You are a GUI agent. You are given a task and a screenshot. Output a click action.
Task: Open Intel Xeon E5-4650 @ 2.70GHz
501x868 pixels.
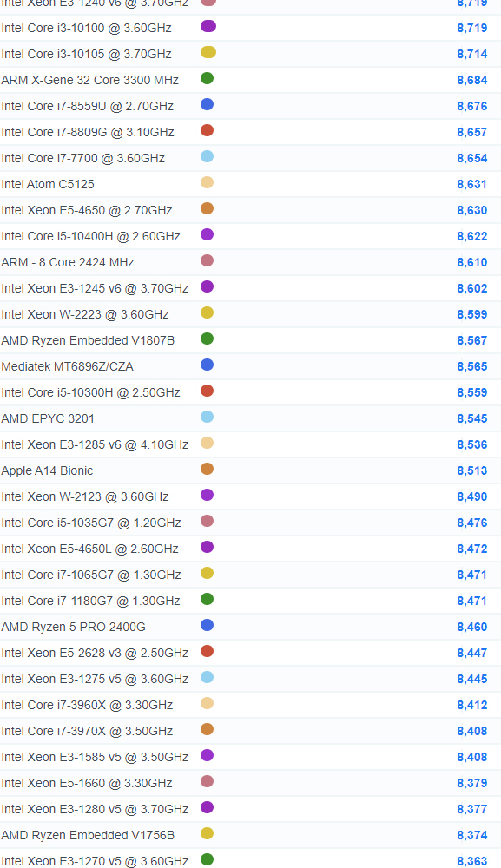tap(86, 210)
